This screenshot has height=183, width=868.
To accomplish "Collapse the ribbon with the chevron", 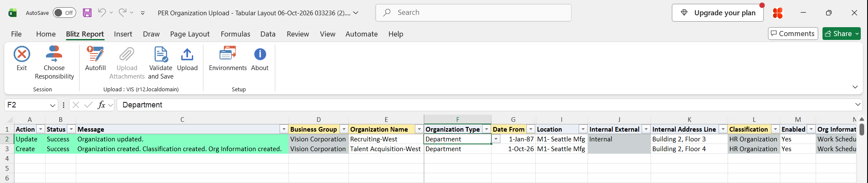I will tap(855, 87).
